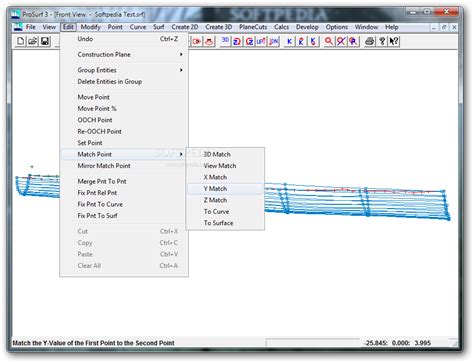Select Delete Entities in Group

click(124, 82)
